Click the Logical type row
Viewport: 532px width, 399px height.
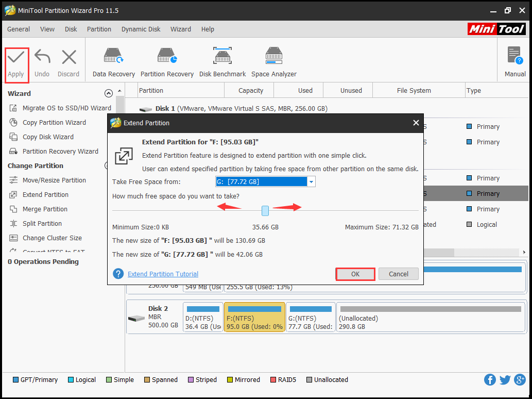(x=482, y=224)
